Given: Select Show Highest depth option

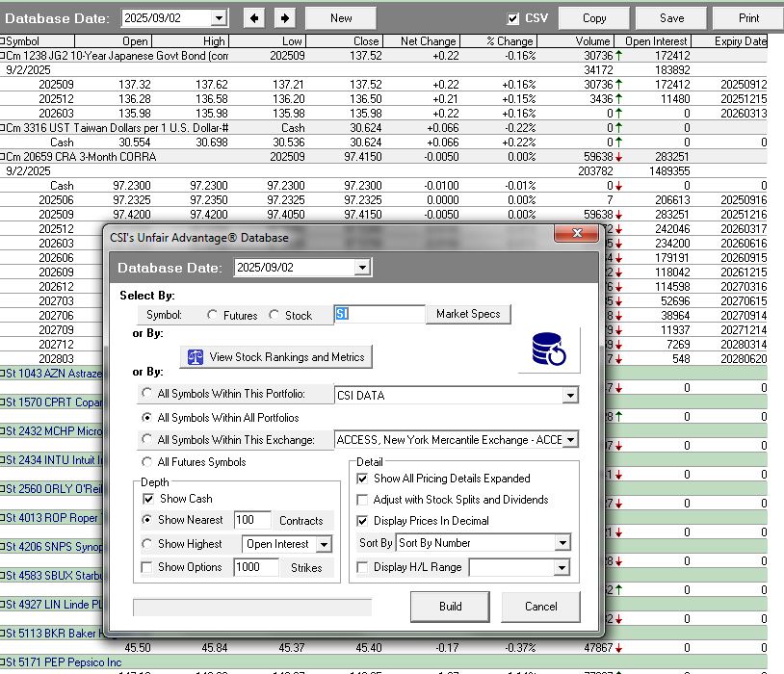Looking at the screenshot, I should click(147, 544).
